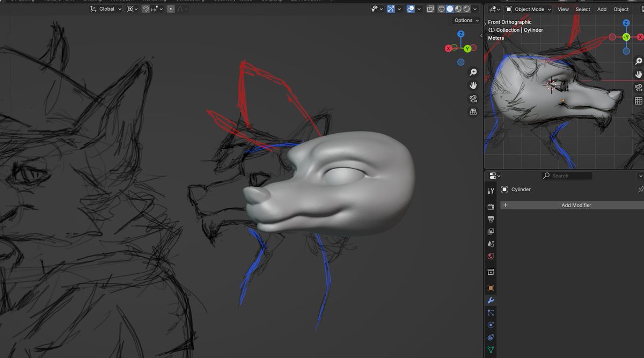Click the pan hand icon in main viewport
The width and height of the screenshot is (644, 358).
(x=473, y=85)
